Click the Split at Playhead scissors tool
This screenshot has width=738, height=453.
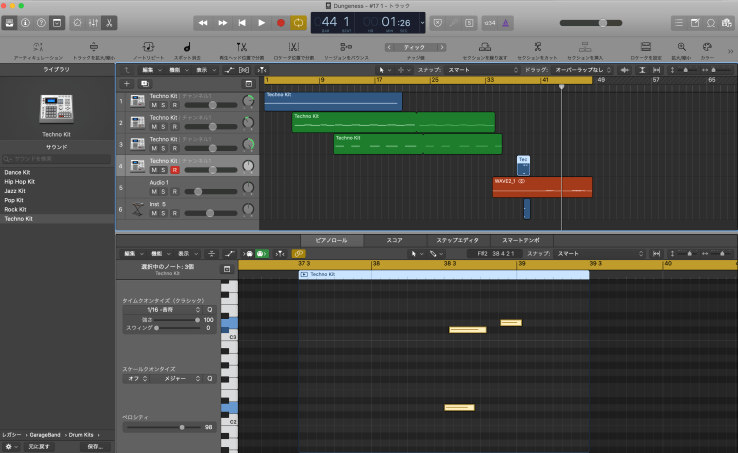point(241,46)
